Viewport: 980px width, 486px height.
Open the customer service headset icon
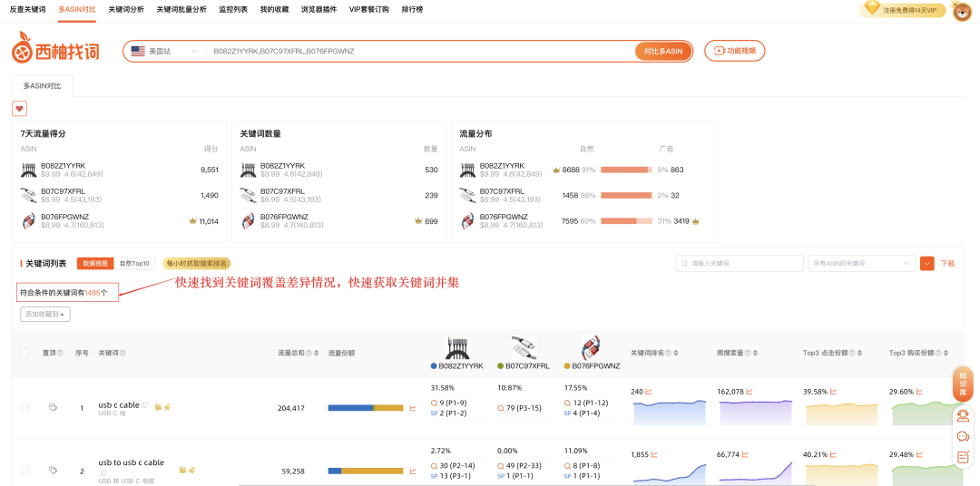click(963, 415)
